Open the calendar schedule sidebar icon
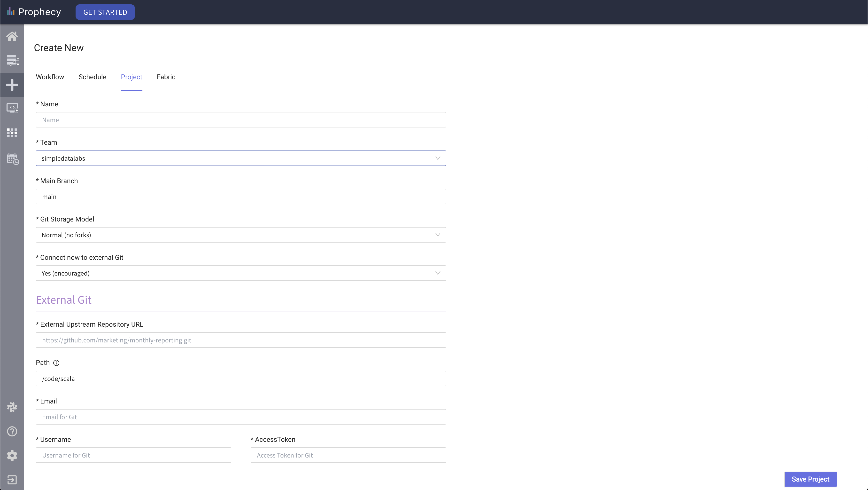Viewport: 868px width, 490px height. point(12,158)
